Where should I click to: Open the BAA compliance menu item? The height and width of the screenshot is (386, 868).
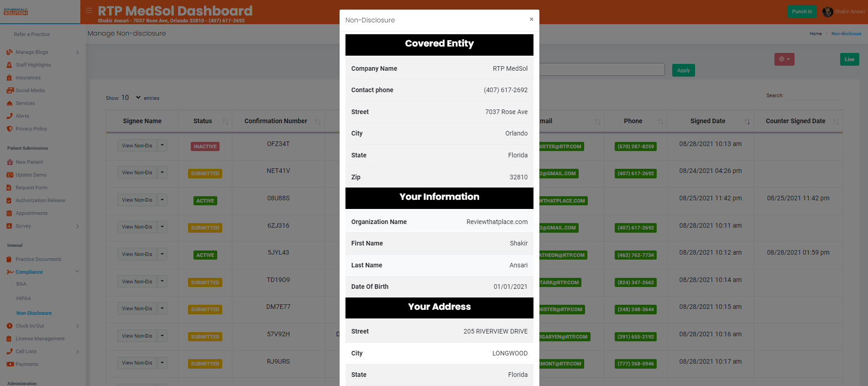pyautogui.click(x=21, y=284)
